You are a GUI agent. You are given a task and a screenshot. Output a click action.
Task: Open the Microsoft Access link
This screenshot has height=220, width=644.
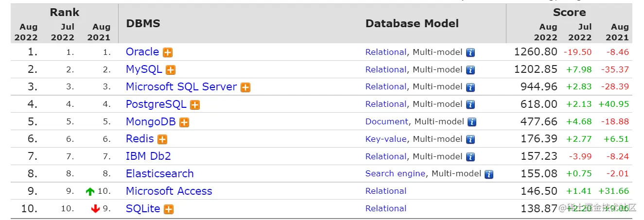coord(169,191)
